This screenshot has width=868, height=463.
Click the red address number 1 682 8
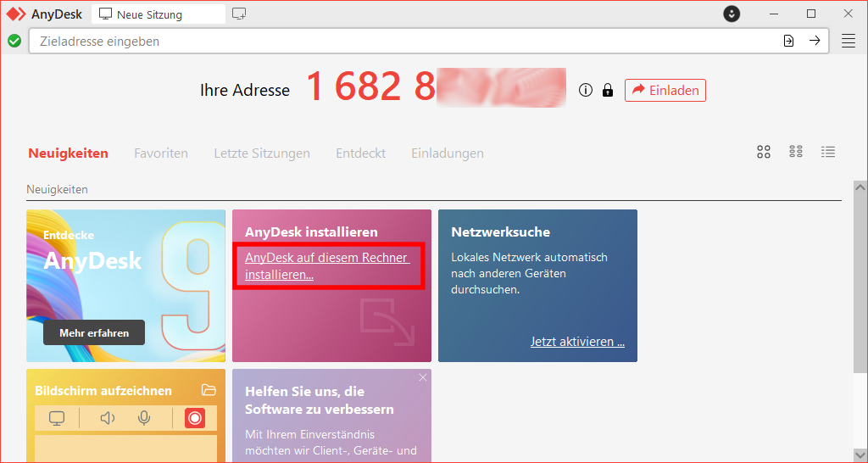pyautogui.click(x=371, y=87)
